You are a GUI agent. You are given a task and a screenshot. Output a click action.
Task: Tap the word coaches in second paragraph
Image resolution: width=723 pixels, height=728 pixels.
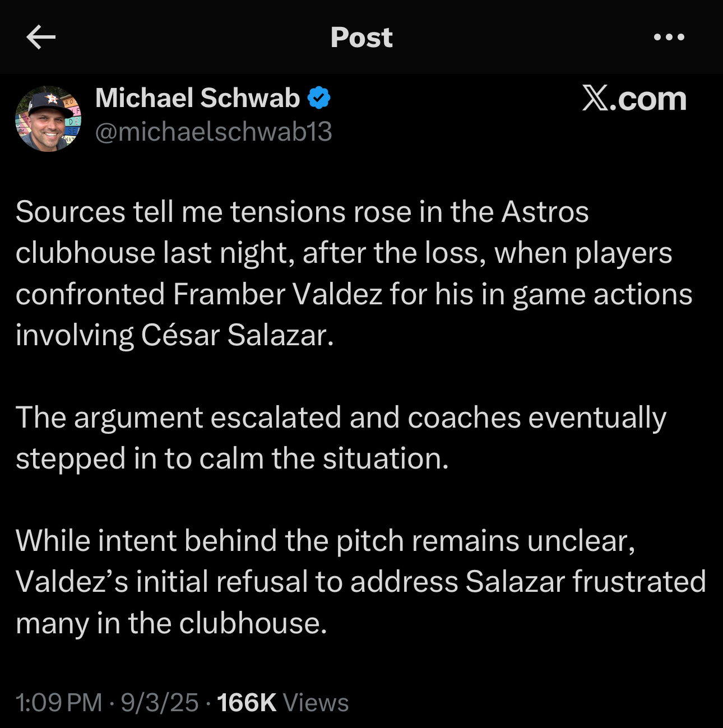point(465,418)
